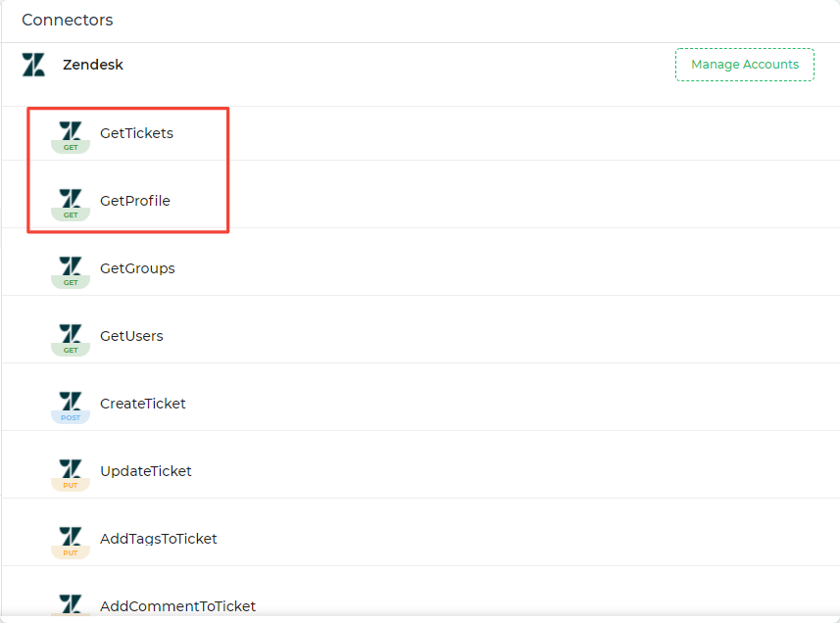This screenshot has height=623, width=840.
Task: Click the GetUsers Zendesk icon
Action: pos(71,335)
